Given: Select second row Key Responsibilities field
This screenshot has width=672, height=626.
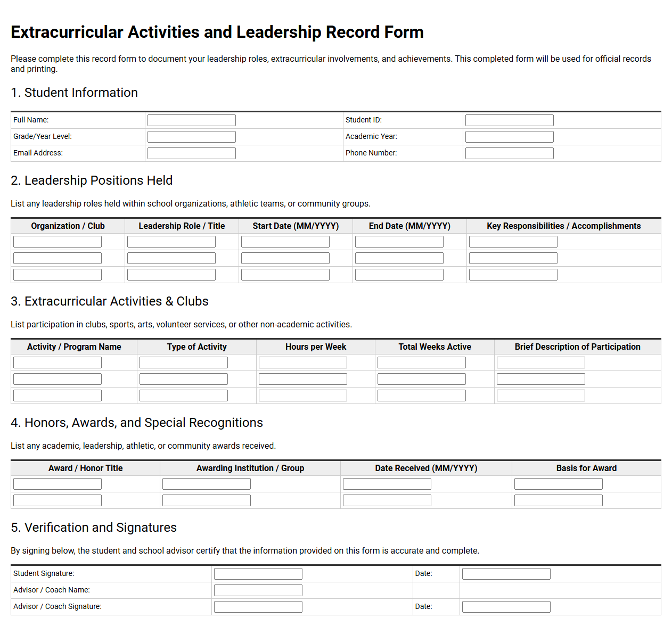Looking at the screenshot, I should 513,258.
